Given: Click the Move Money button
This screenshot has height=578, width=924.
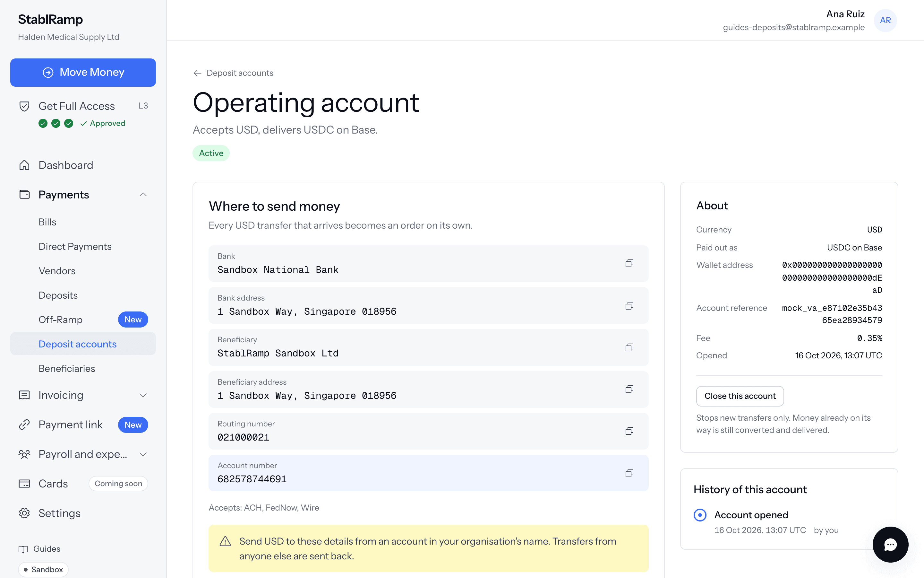Looking at the screenshot, I should point(83,72).
